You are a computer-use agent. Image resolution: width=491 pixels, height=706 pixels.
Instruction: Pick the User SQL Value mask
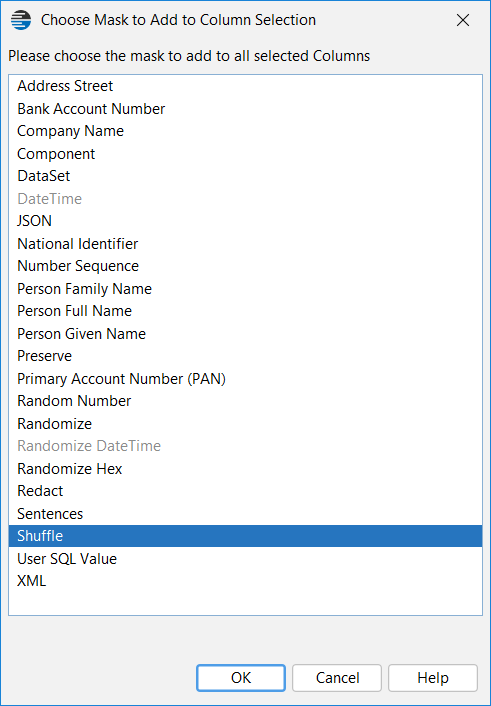point(245,559)
